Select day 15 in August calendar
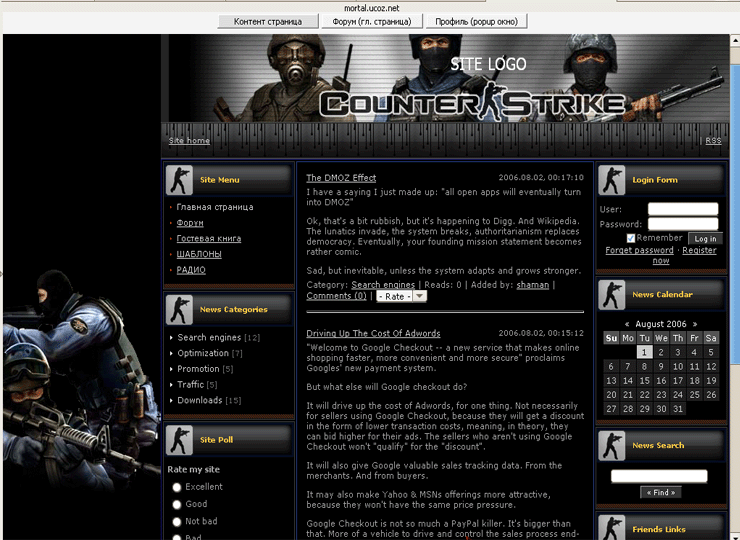The height and width of the screenshot is (540, 740). coord(644,380)
